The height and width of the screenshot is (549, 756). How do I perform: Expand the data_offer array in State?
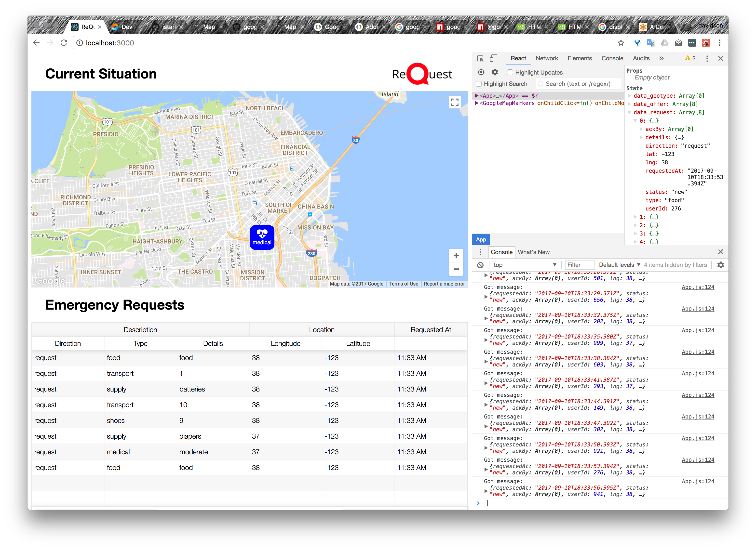coord(629,104)
